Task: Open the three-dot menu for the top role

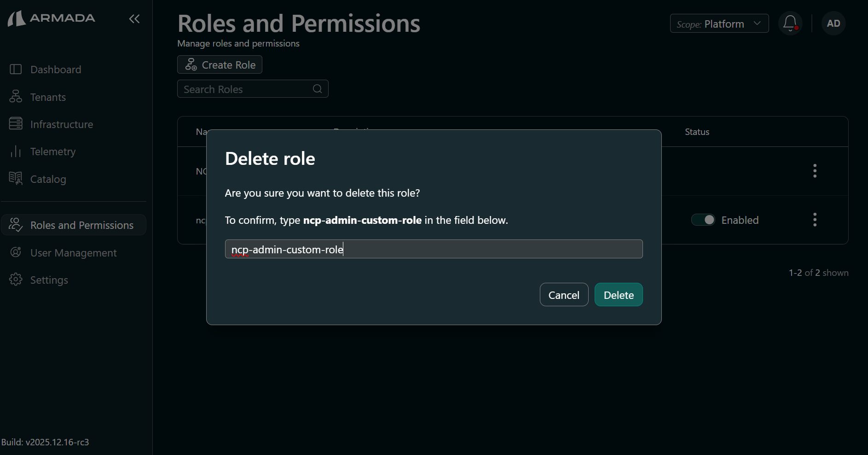Action: [814, 171]
